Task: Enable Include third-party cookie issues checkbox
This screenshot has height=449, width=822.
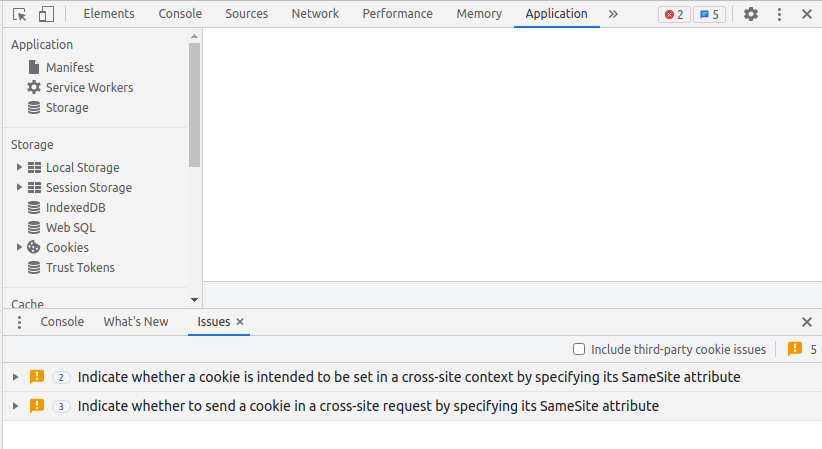Action: [579, 349]
